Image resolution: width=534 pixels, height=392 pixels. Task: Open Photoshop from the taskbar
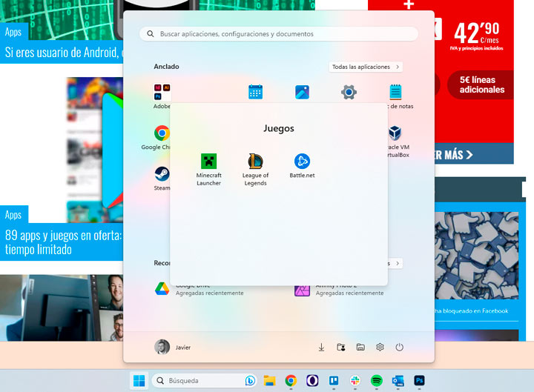point(419,380)
